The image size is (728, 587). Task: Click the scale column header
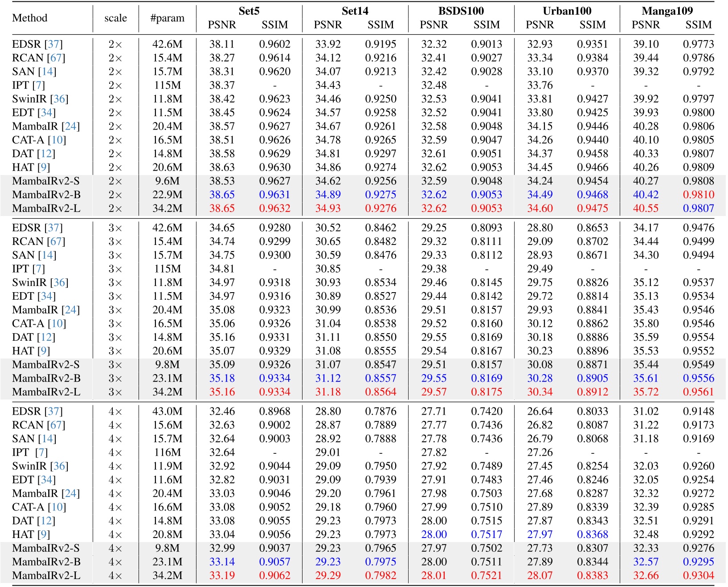click(x=115, y=18)
